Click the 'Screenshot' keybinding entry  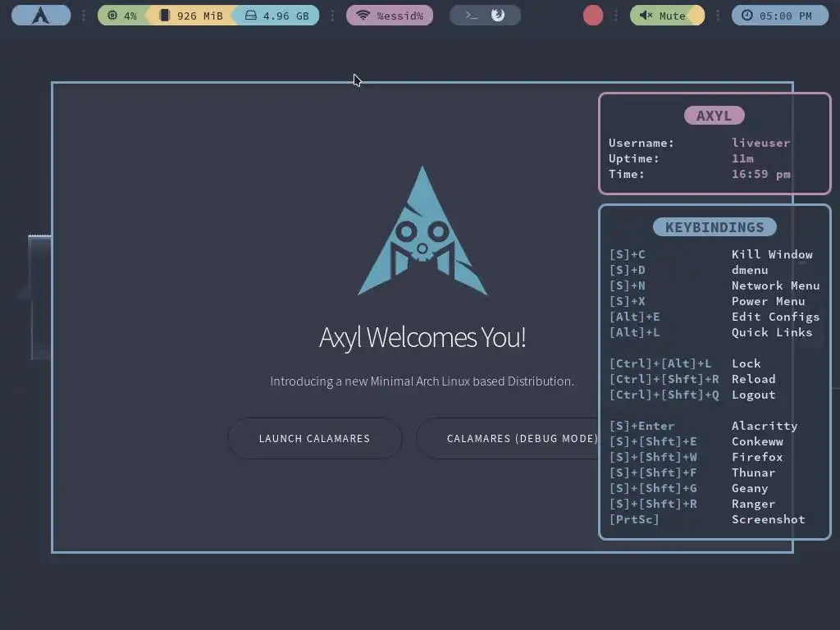coord(768,519)
